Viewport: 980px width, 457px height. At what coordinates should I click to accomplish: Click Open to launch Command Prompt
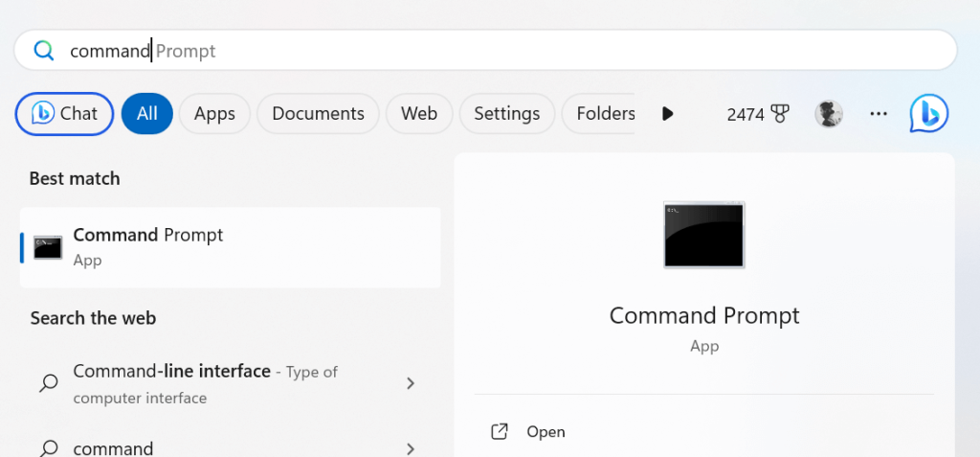point(546,432)
